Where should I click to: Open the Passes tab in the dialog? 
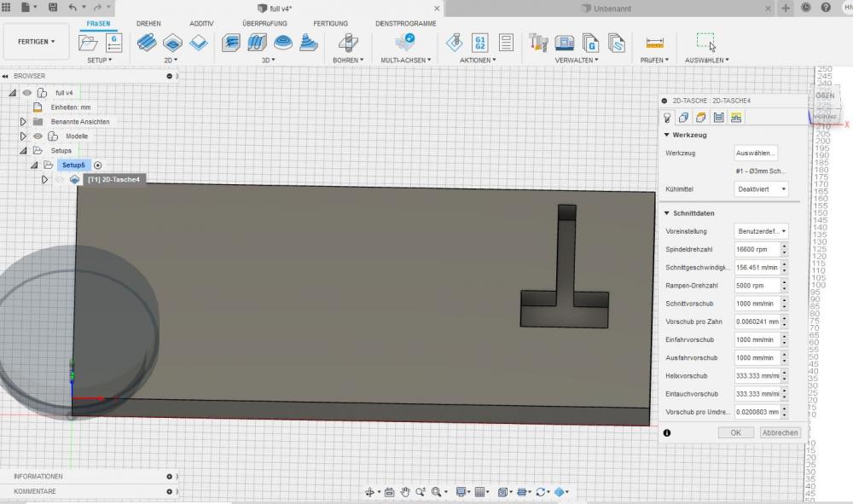[x=718, y=118]
